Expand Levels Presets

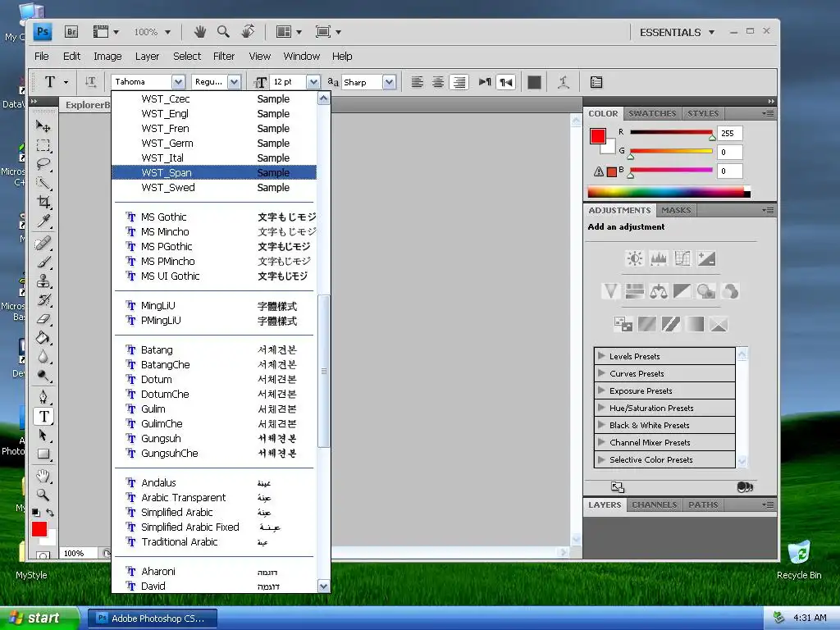601,356
